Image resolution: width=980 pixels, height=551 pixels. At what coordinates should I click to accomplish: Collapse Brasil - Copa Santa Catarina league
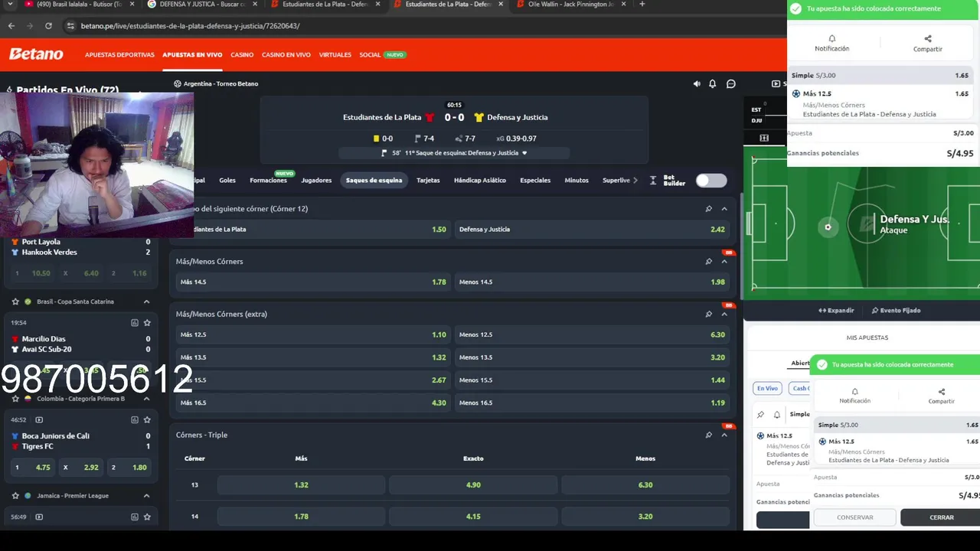tap(146, 302)
